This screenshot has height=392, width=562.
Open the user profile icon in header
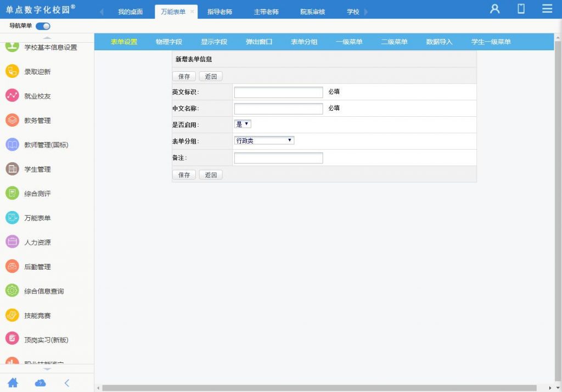(495, 9)
